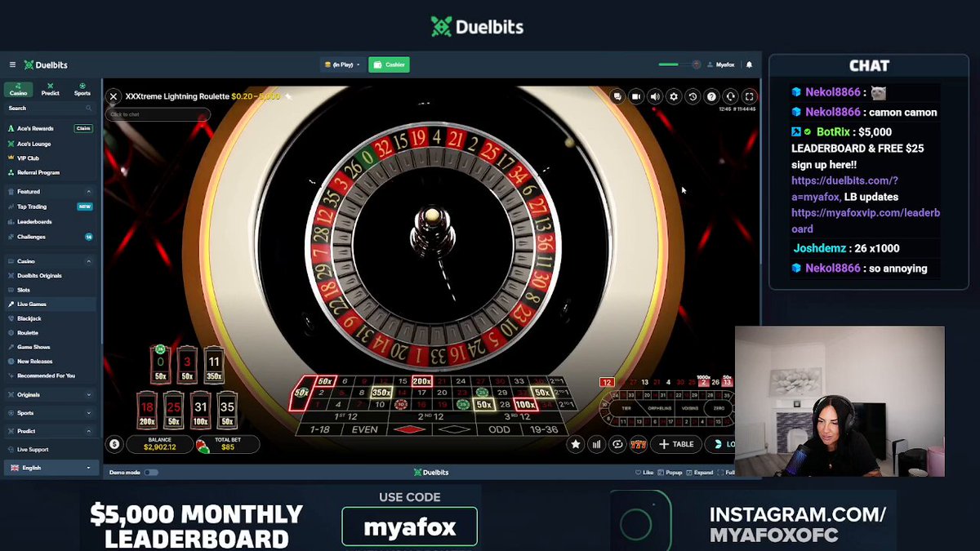
Task: Toggle the Demo mode switch
Action: click(151, 473)
